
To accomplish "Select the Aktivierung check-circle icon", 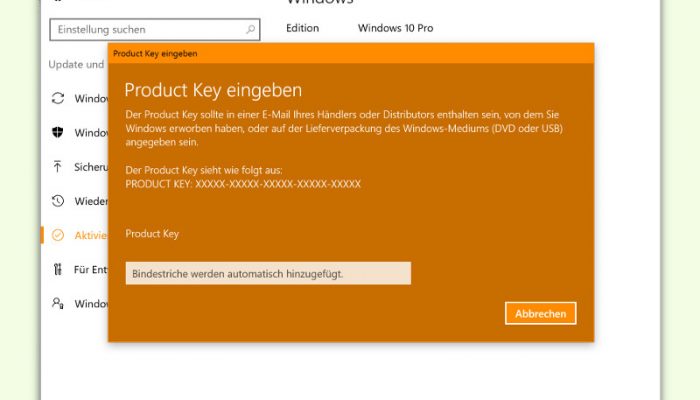I will tap(58, 235).
